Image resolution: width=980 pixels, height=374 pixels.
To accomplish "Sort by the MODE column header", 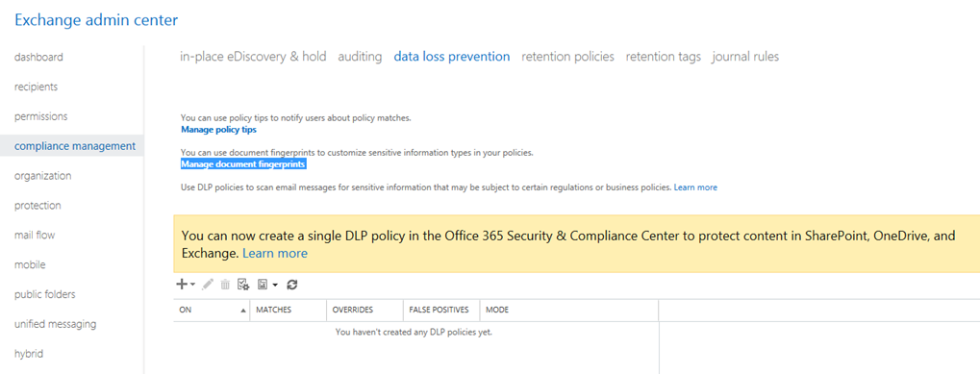I will click(568, 310).
